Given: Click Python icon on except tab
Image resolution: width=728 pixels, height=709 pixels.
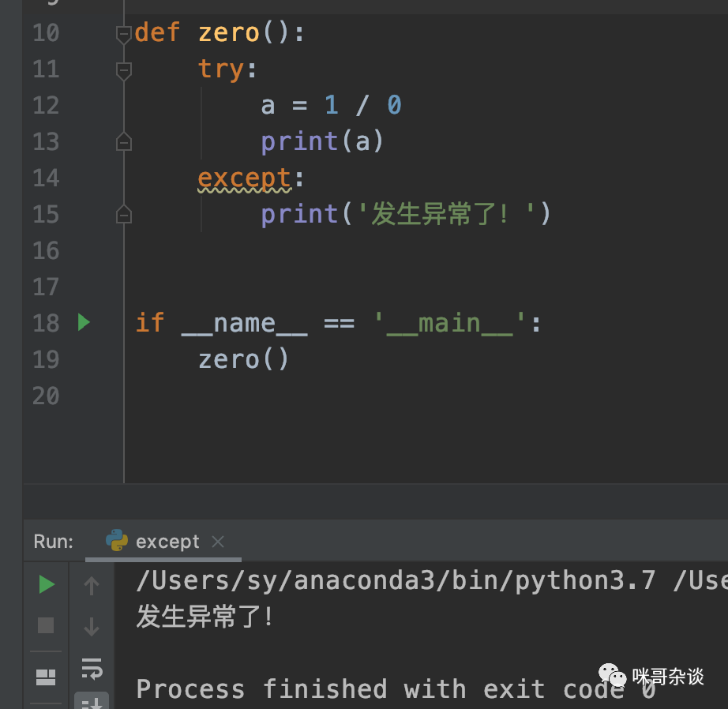Looking at the screenshot, I should click(117, 541).
